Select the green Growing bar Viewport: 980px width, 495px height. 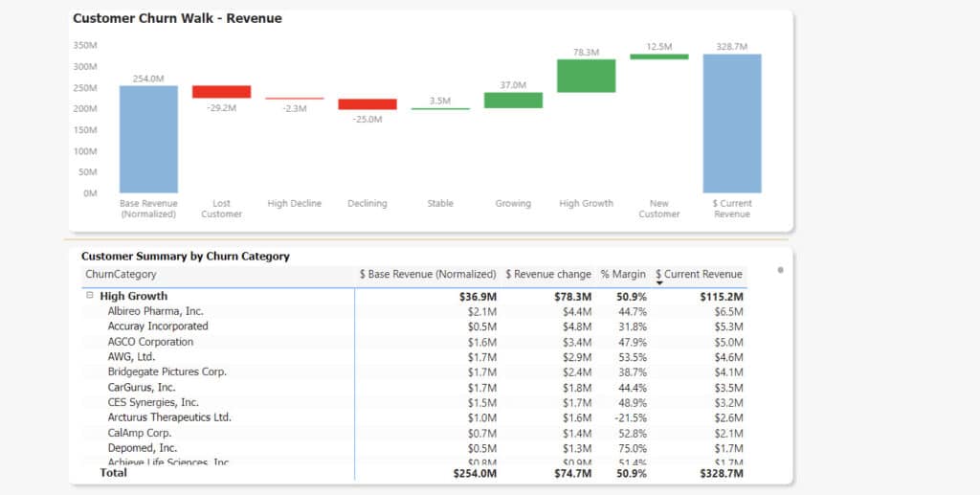513,101
